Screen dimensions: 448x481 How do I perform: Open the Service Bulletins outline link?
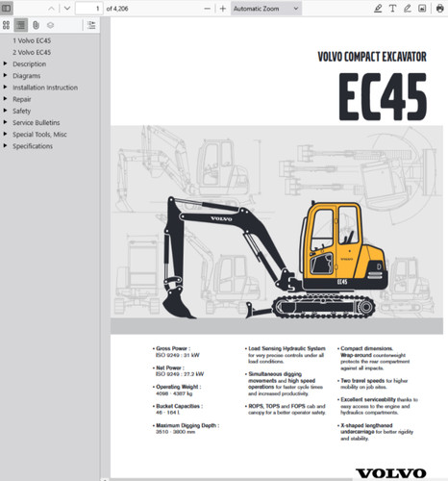click(x=37, y=123)
